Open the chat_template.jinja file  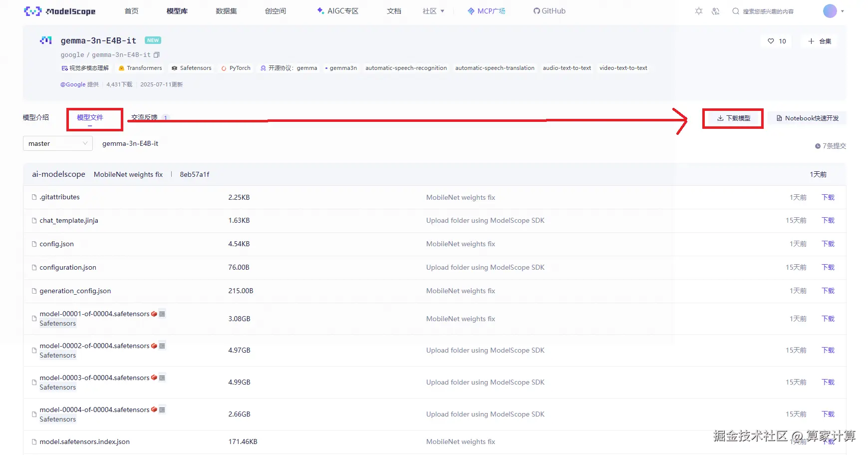pyautogui.click(x=69, y=220)
